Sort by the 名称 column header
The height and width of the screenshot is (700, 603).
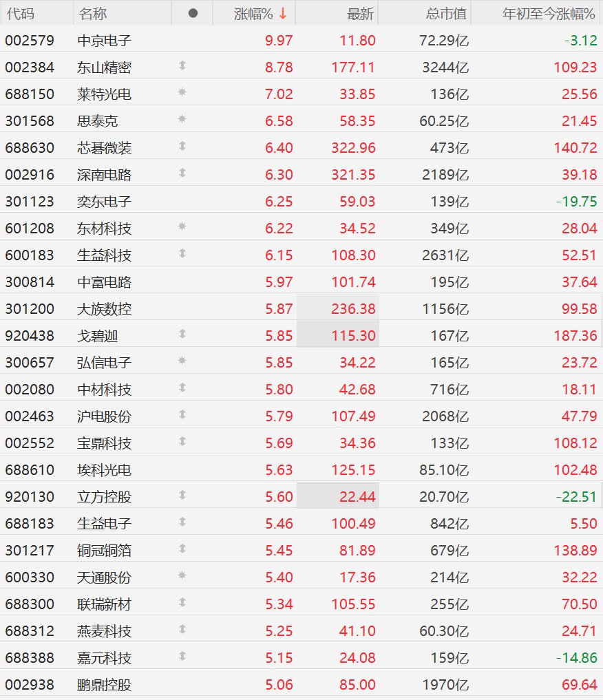(x=93, y=14)
